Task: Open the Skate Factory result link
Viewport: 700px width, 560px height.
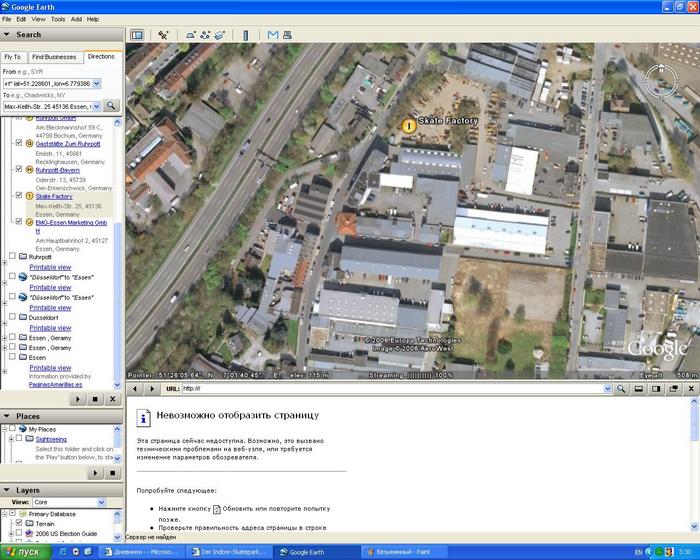Action: click(54, 196)
